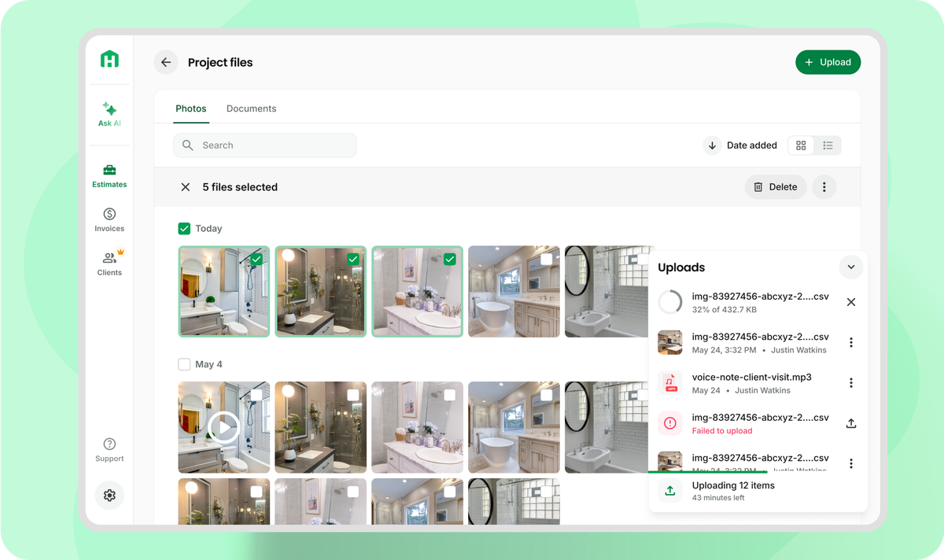
Task: Click the green overall upload progress bar
Action: pyautogui.click(x=708, y=472)
